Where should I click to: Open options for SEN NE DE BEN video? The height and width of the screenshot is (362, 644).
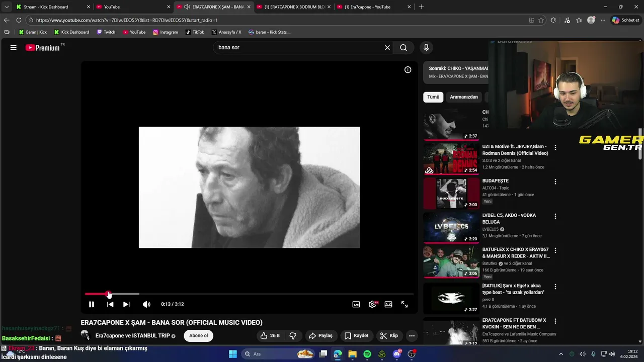(x=555, y=321)
